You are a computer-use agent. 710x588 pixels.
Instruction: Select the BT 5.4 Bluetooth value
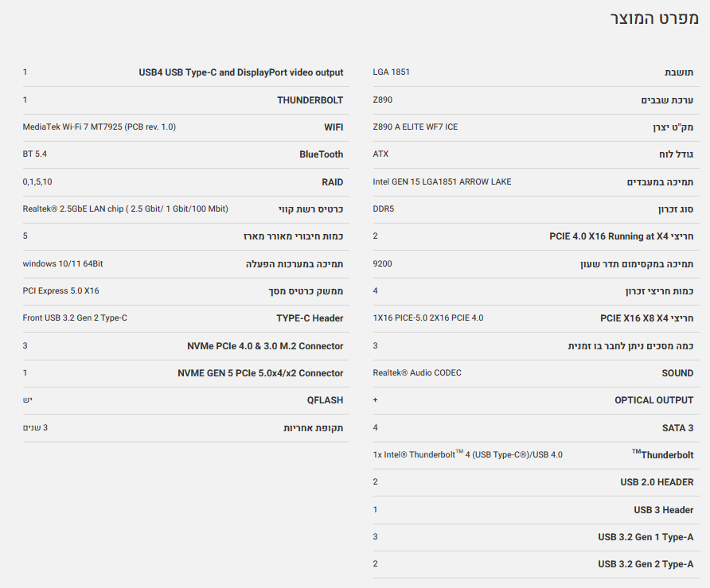[x=35, y=154]
